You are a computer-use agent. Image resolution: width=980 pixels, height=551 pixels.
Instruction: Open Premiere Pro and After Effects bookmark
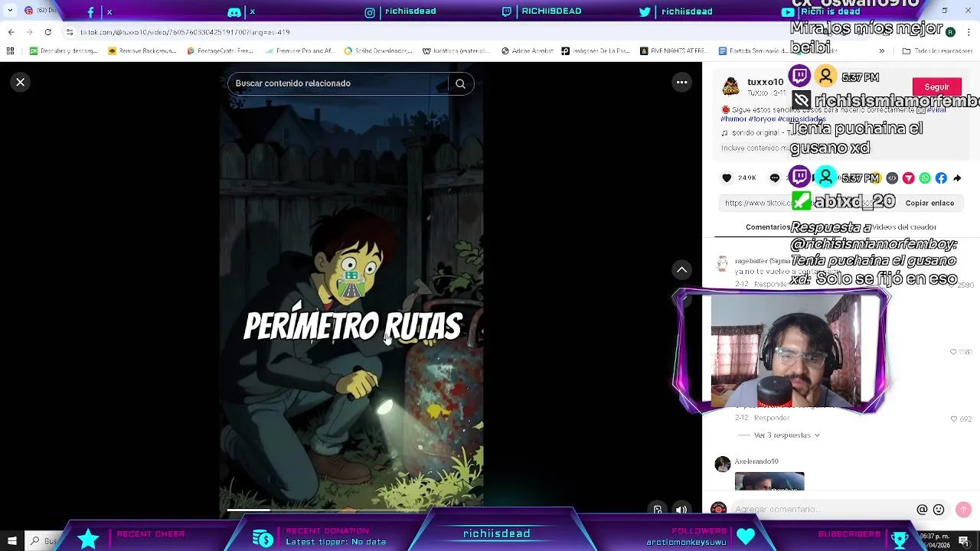click(x=299, y=51)
